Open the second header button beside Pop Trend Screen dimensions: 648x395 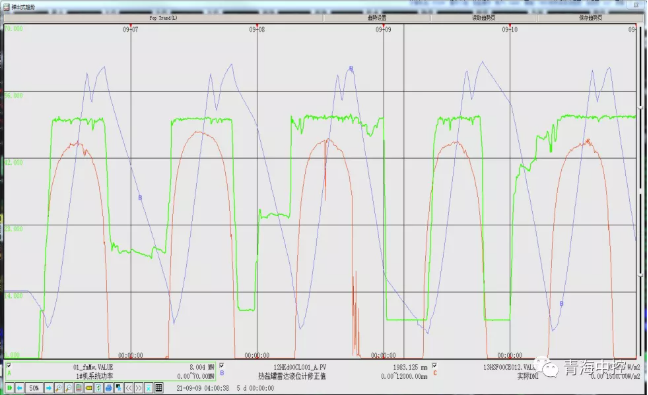coord(377,18)
